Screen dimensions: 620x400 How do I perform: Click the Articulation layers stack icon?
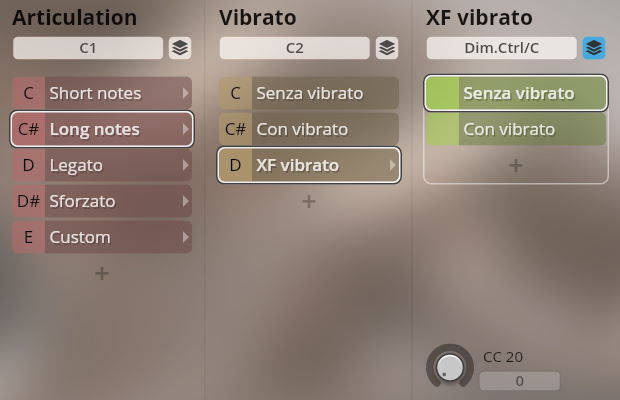(179, 47)
